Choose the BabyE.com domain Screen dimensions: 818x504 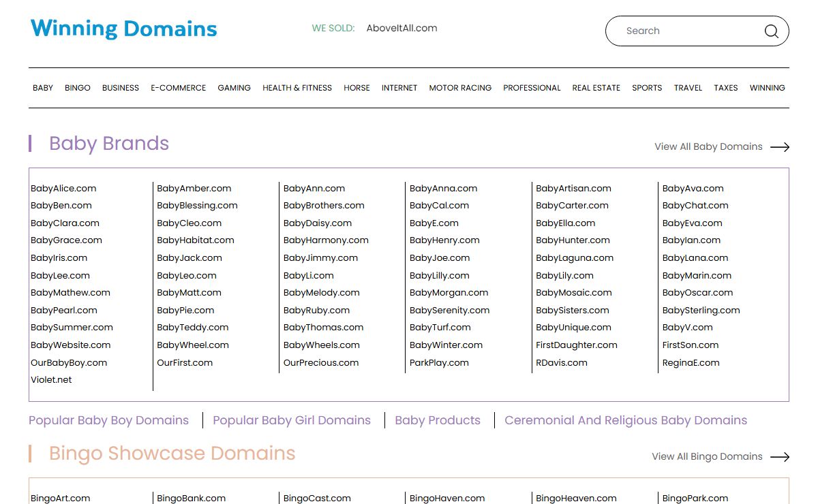(434, 223)
